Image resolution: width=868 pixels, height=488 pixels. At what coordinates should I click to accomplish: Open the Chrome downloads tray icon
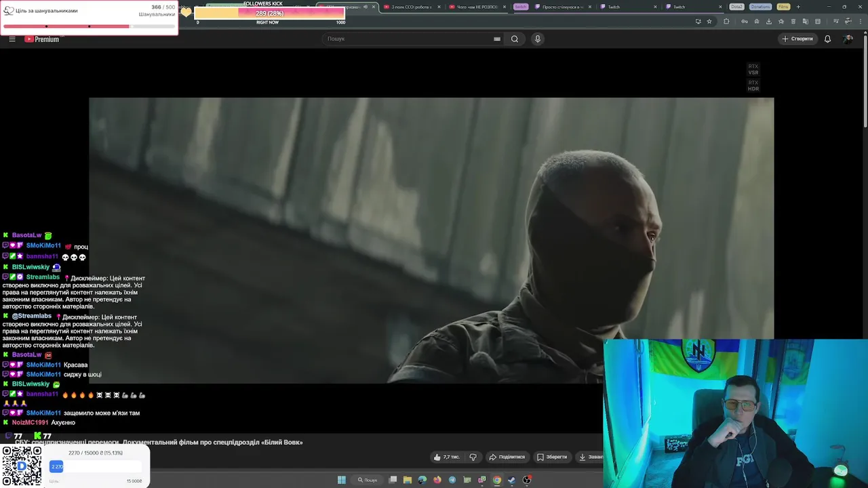[768, 21]
